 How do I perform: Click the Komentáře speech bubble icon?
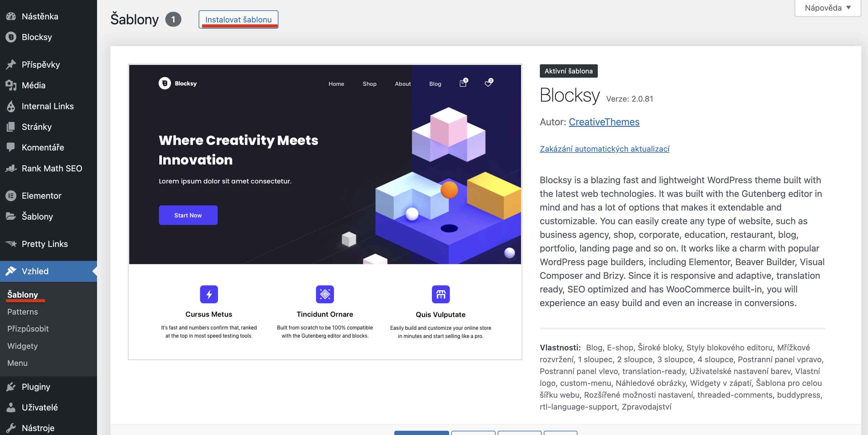point(11,147)
